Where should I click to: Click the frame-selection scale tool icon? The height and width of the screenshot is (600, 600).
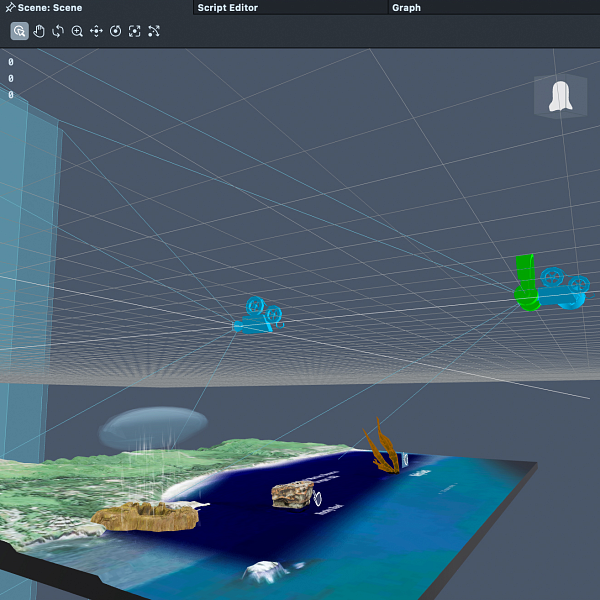135,31
